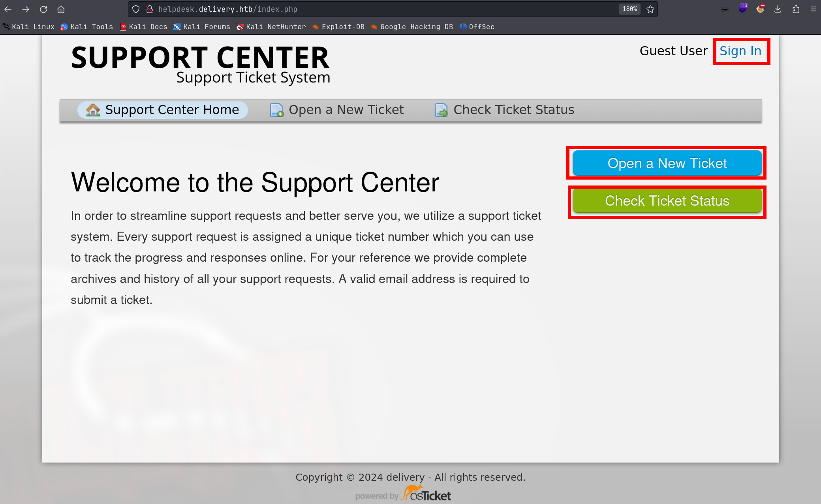This screenshot has height=504, width=821.
Task: Click the browser forward arrow
Action: 26,9
